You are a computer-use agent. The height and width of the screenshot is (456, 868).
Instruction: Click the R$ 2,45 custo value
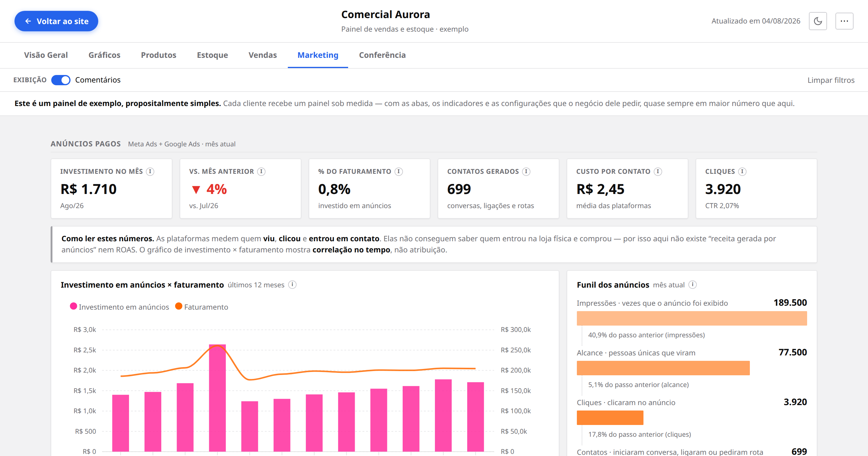600,189
